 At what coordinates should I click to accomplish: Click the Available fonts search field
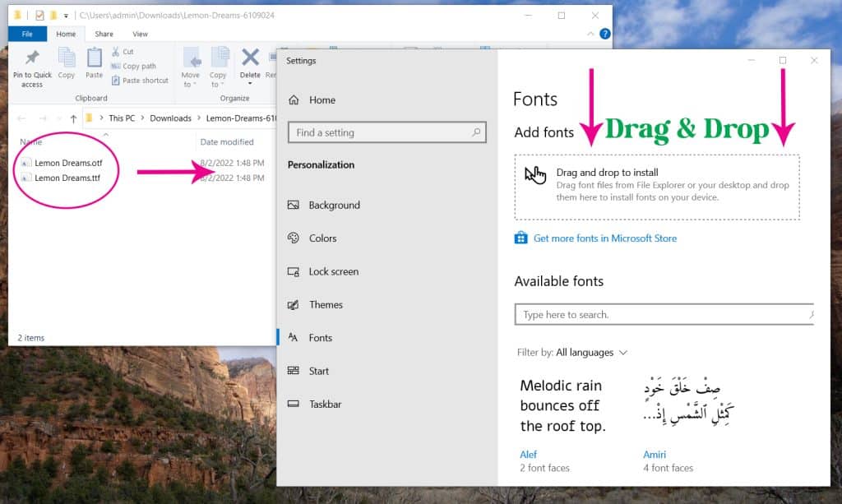coord(664,315)
